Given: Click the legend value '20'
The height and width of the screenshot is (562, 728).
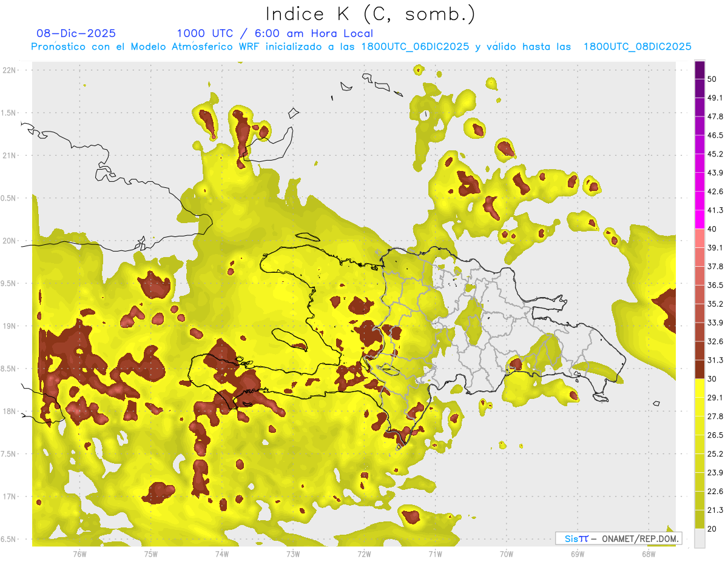Looking at the screenshot, I should pyautogui.click(x=712, y=529).
